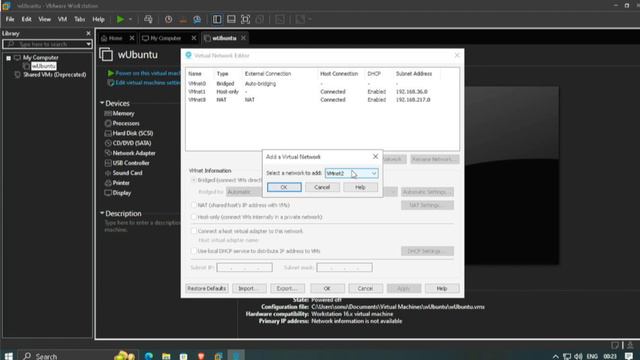Click the Full Screen mode icon

[245, 19]
